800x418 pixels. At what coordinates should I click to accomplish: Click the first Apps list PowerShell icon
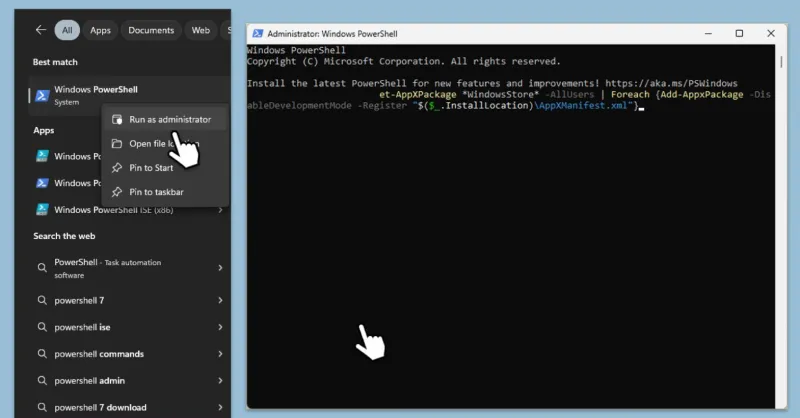42,156
